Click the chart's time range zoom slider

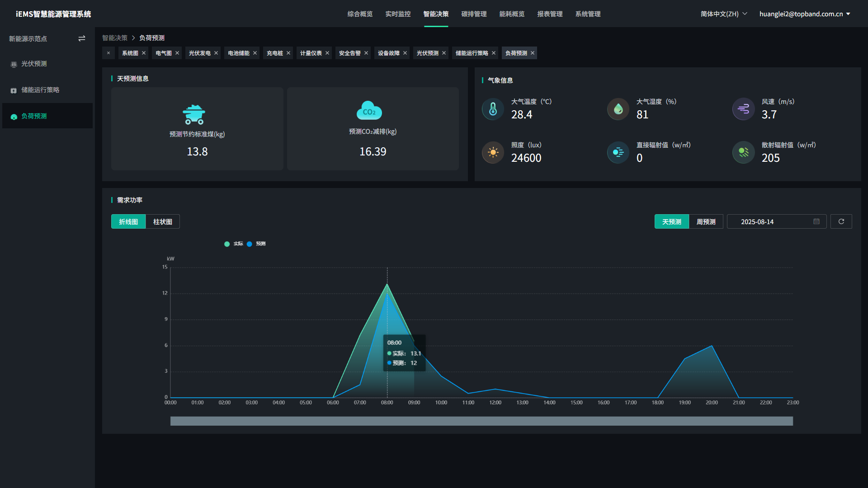[481, 421]
